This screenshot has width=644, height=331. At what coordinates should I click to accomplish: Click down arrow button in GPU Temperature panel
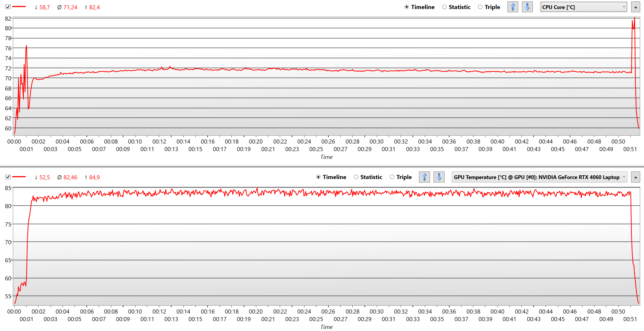pos(439,177)
